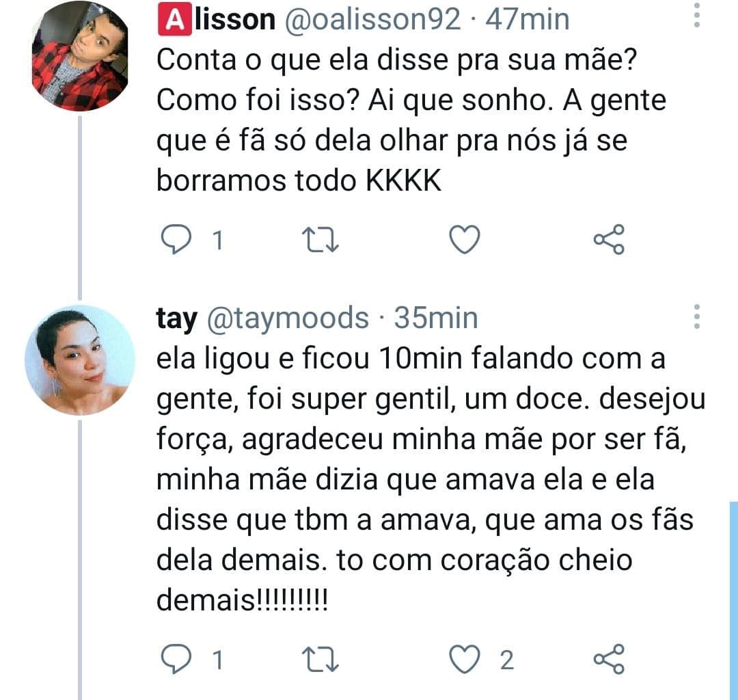Open more options for tay's tweet
The height and width of the screenshot is (700, 738).
696,317
